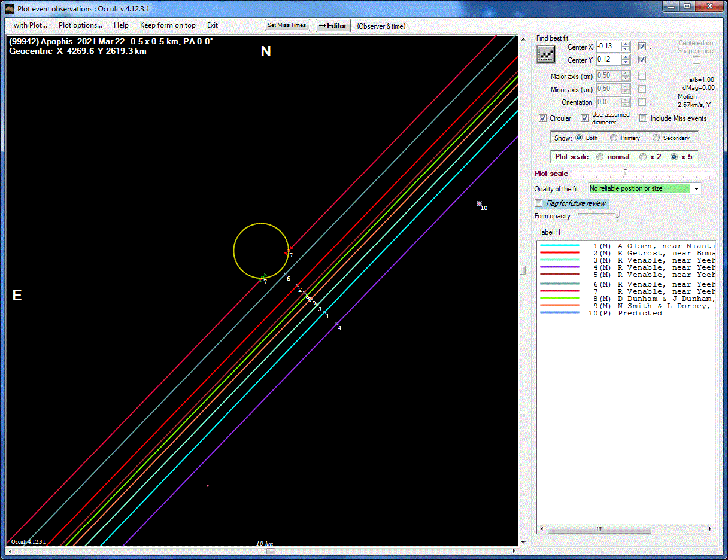The width and height of the screenshot is (728, 560).
Task: Toggle the checkbox next to Center Y
Action: click(x=642, y=60)
